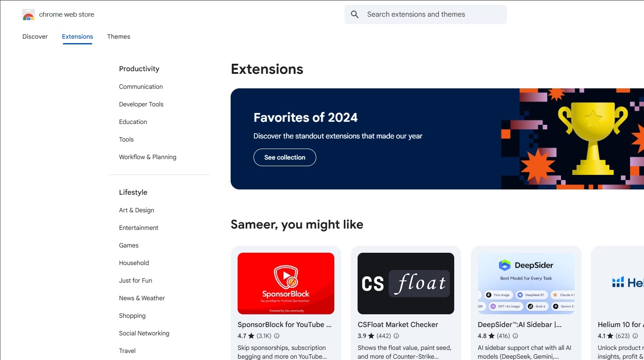Browse the Art & Design category
This screenshot has width=644, height=360.
(137, 210)
